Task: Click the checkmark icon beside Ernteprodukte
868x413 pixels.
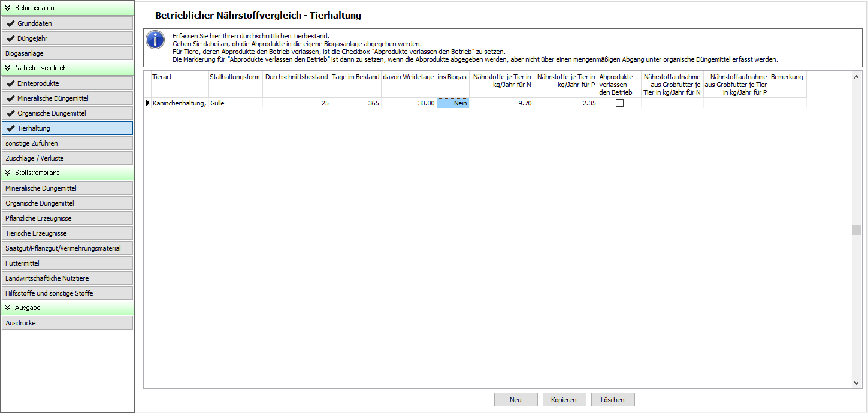Action: point(11,83)
